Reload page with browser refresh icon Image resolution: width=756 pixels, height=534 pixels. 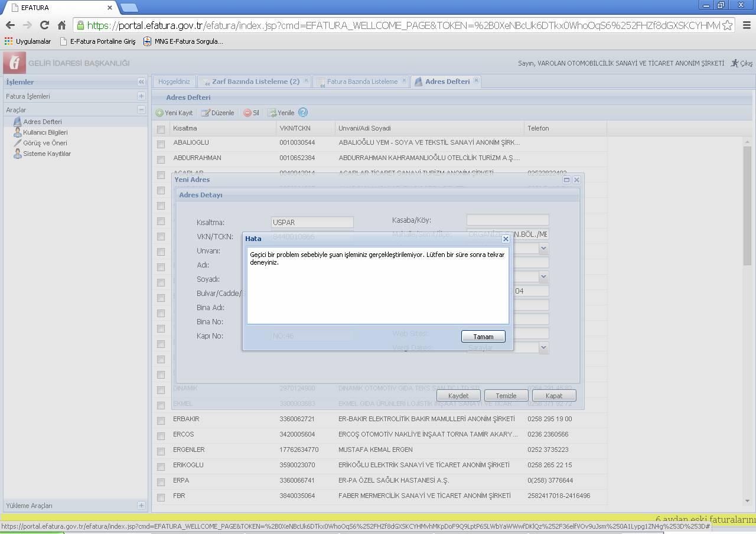coord(44,25)
